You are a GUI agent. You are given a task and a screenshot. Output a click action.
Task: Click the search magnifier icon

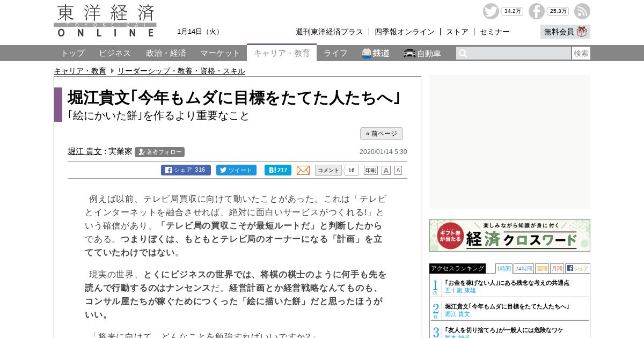tap(463, 53)
